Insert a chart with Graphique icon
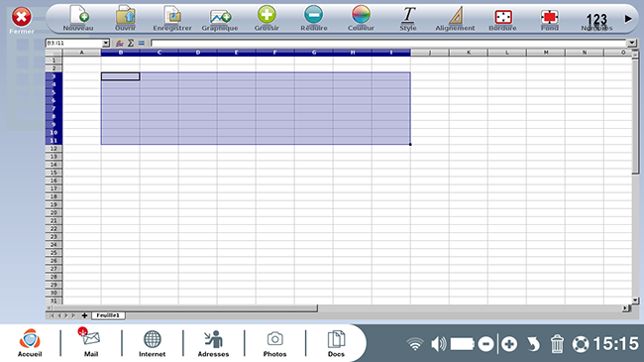 pyautogui.click(x=220, y=18)
